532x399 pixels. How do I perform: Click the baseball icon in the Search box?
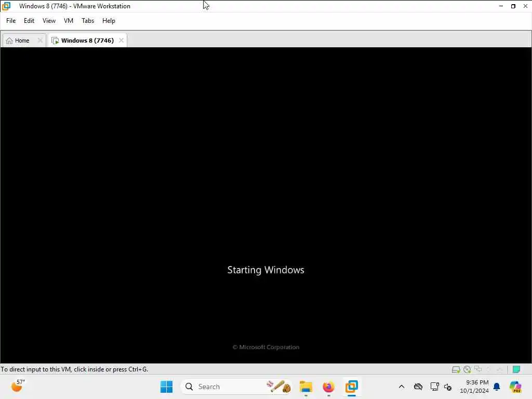[x=279, y=387]
